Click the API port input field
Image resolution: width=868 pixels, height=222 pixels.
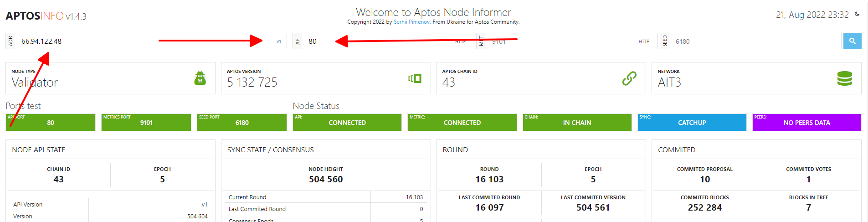click(378, 41)
